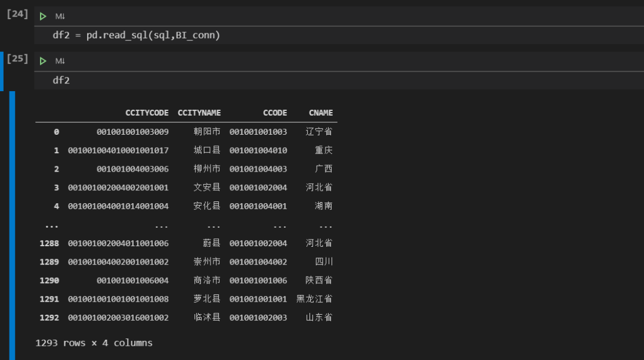Run cell 24 with the play icon
The height and width of the screenshot is (360, 644).
(43, 17)
